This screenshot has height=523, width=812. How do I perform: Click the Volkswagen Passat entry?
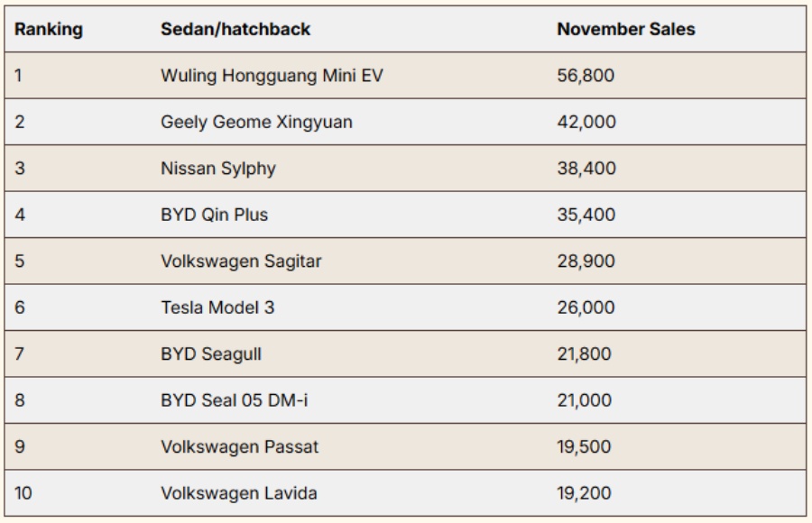point(239,447)
